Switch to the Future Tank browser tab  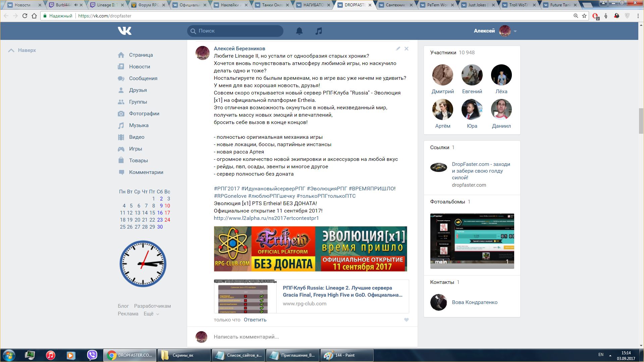coord(560,5)
